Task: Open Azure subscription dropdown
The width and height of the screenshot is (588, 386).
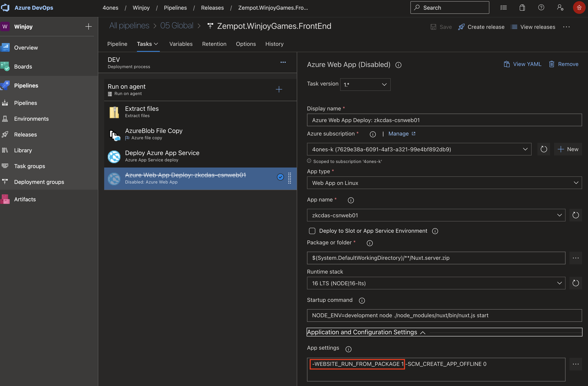Action: (x=419, y=149)
